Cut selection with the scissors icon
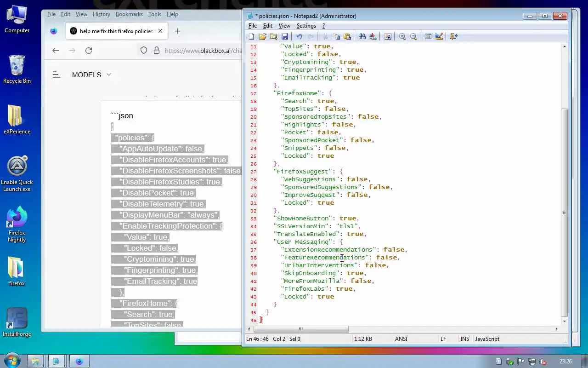The height and width of the screenshot is (368, 588). 325,36
